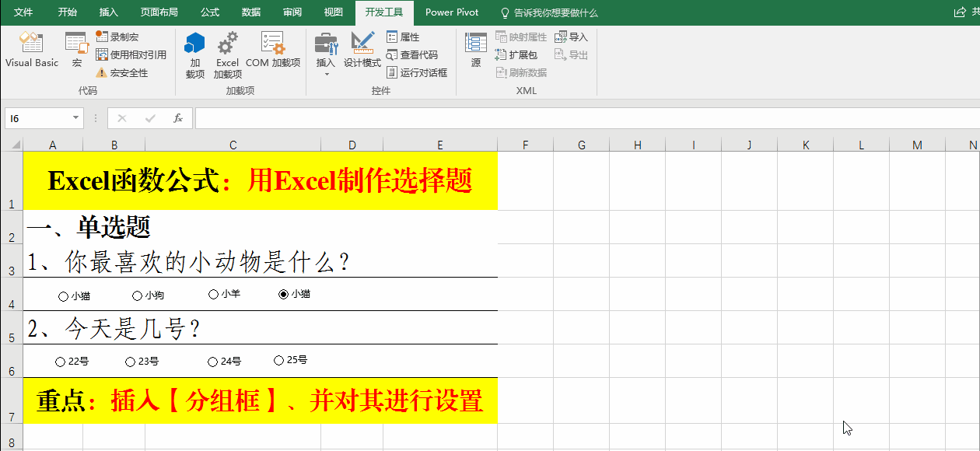Open COM 加载项 dialog
980x451 pixels.
click(x=273, y=50)
